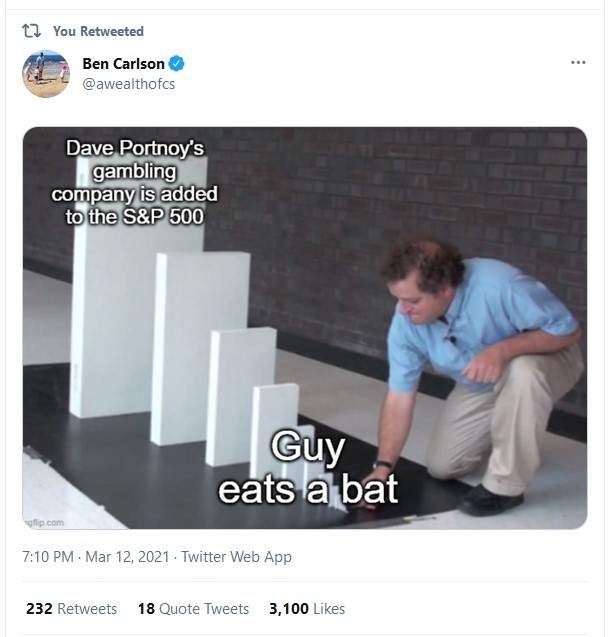Click the imgflip.com watermark on meme

43,522
